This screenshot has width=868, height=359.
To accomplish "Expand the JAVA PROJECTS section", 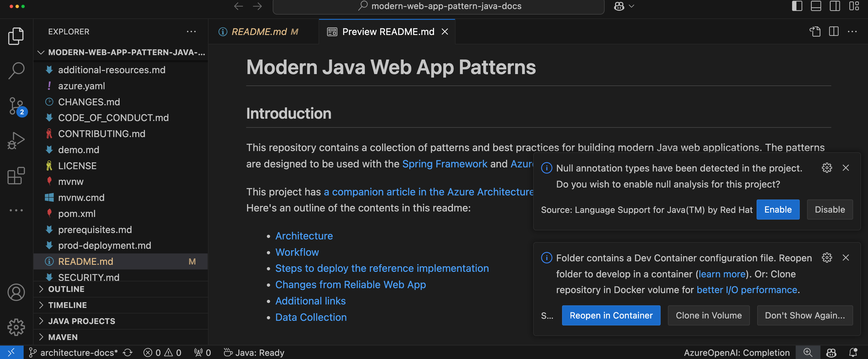I will tap(82, 321).
